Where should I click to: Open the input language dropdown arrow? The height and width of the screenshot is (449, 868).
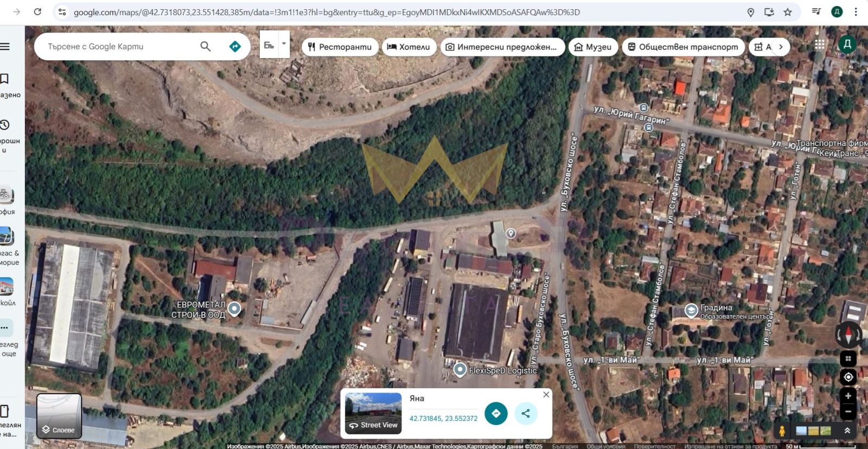(x=284, y=44)
